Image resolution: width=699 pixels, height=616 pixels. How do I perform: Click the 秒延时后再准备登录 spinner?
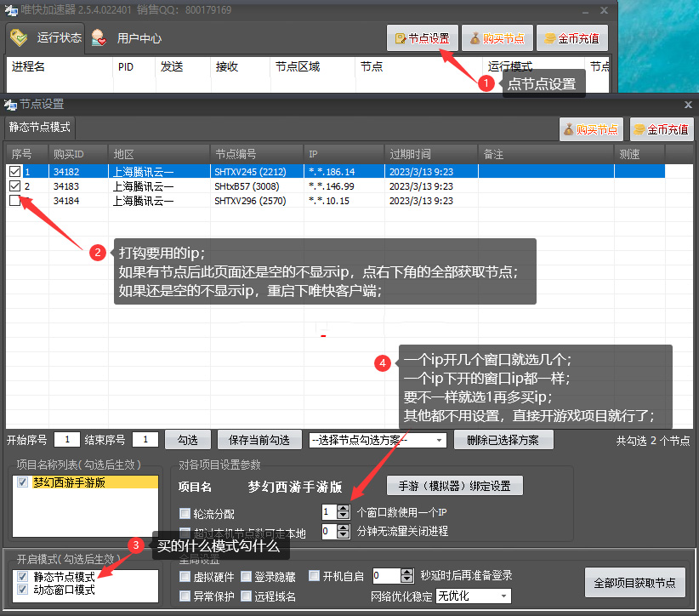click(393, 576)
